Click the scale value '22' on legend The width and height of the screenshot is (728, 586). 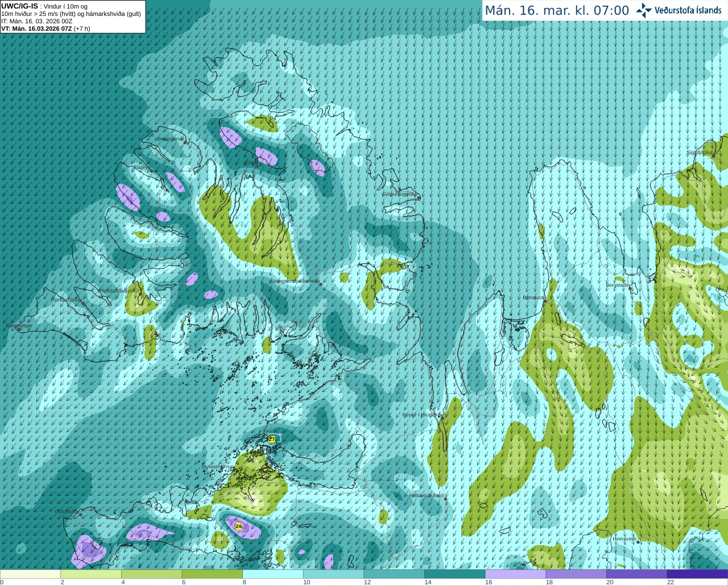[671, 582]
